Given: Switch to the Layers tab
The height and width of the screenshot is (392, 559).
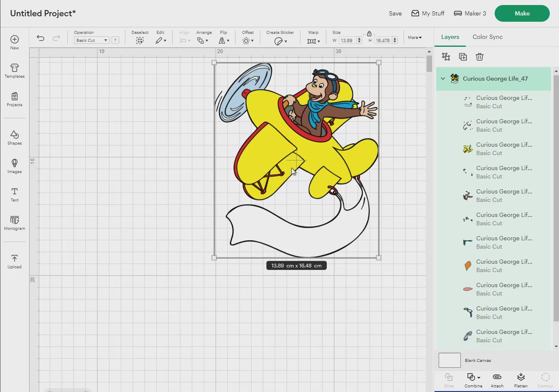Looking at the screenshot, I should point(450,37).
